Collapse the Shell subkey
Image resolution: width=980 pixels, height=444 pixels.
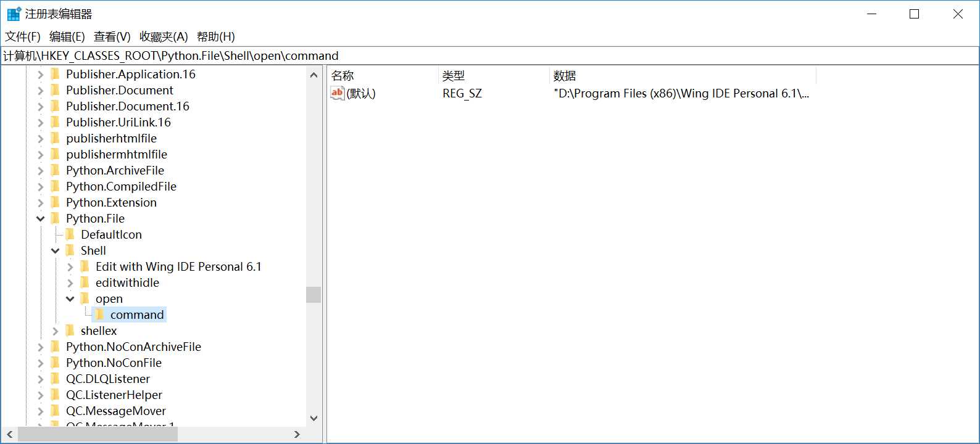(55, 251)
